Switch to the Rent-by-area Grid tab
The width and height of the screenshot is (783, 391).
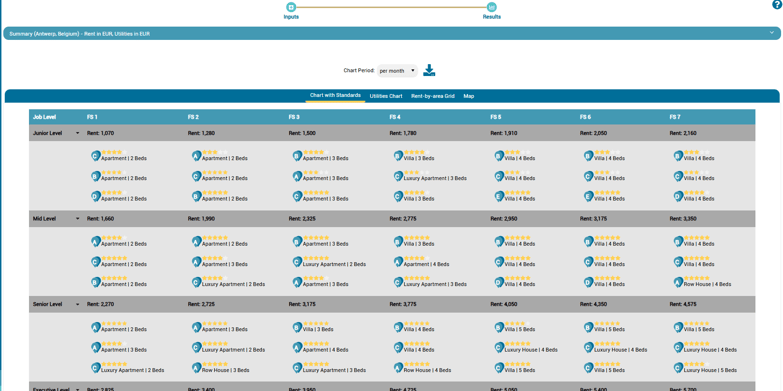433,96
